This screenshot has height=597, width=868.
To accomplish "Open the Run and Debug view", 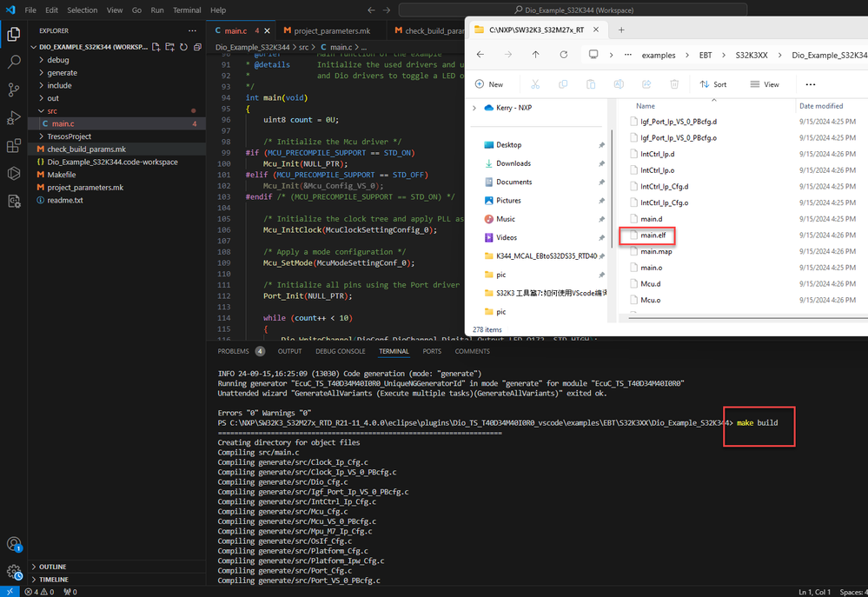I will [x=14, y=117].
